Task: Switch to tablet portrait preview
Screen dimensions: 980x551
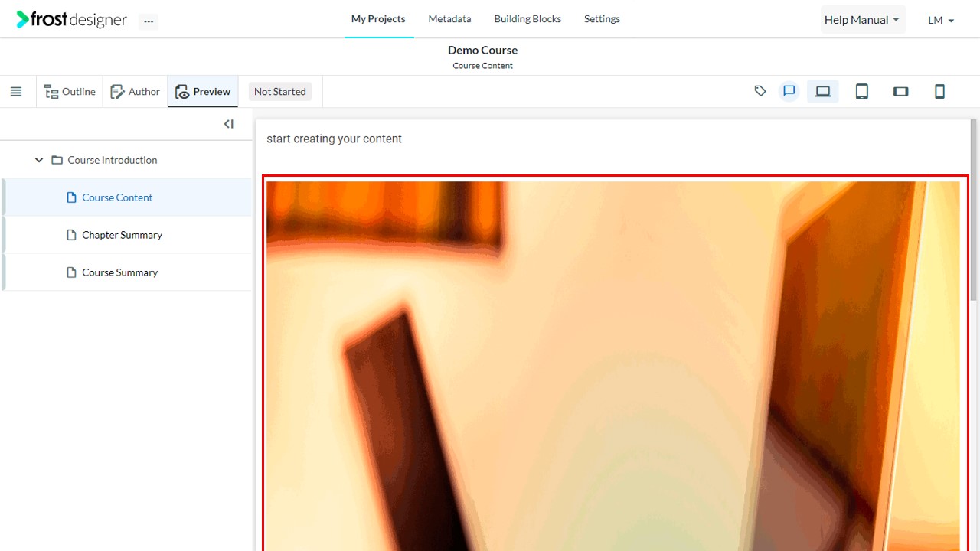Action: click(862, 92)
